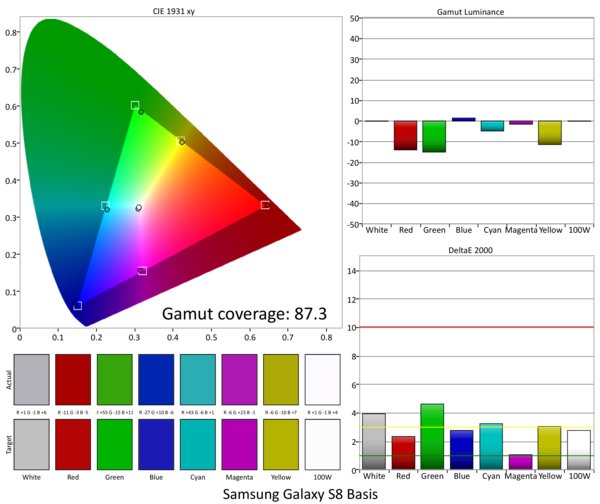This screenshot has height=504, width=600.
Task: Click the Target Green color swatch
Action: tap(115, 444)
